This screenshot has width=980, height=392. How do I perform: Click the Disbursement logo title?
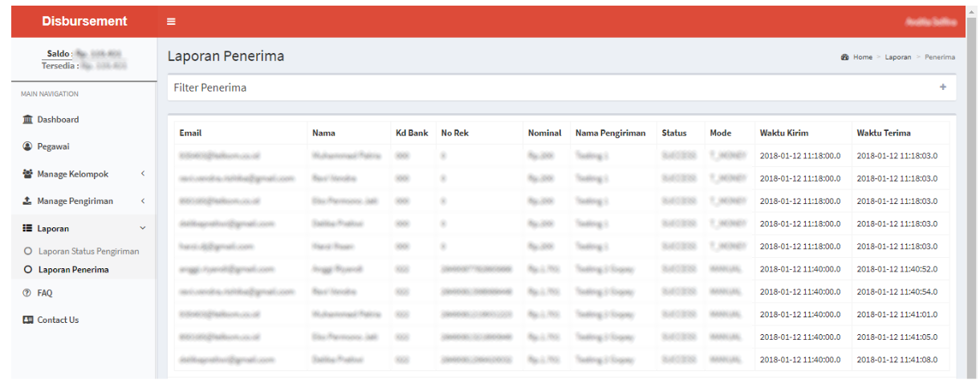pos(84,22)
